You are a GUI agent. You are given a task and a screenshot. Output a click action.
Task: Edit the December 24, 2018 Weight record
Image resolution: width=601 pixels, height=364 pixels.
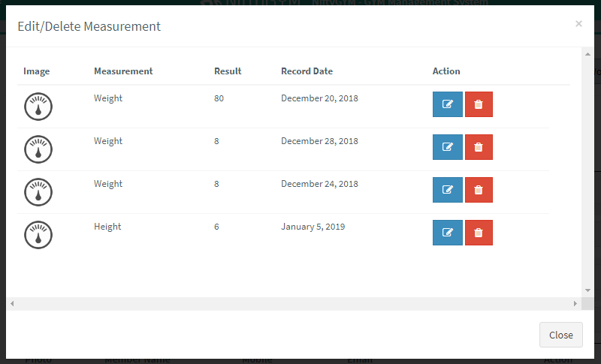tap(447, 190)
